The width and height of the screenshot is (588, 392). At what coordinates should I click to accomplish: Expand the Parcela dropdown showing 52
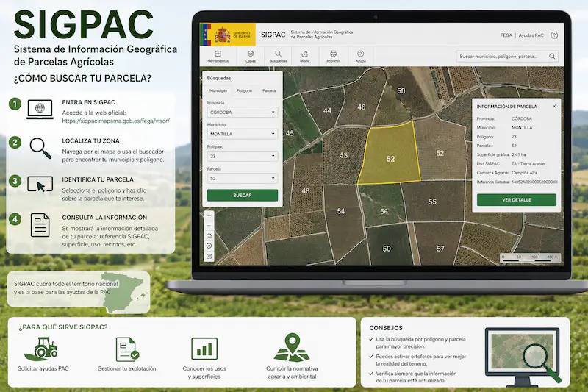[243, 178]
